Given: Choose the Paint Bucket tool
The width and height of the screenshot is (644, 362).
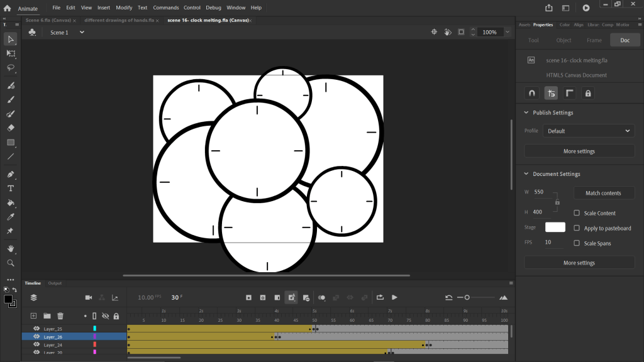Looking at the screenshot, I should click(x=11, y=203).
